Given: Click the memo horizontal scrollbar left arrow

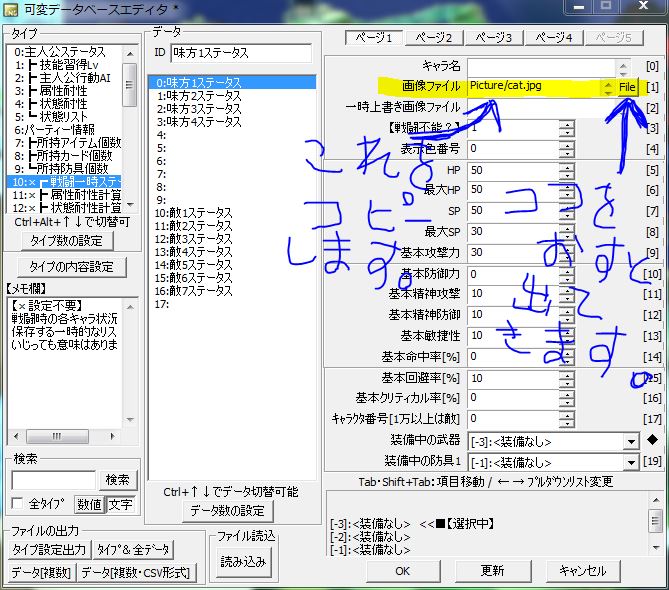Looking at the screenshot, I should coord(17,436).
